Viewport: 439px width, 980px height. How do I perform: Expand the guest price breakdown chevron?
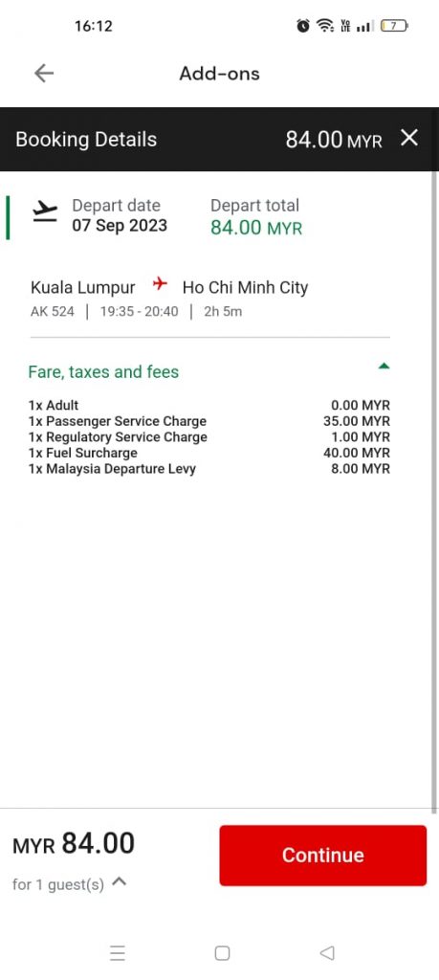[x=121, y=881]
